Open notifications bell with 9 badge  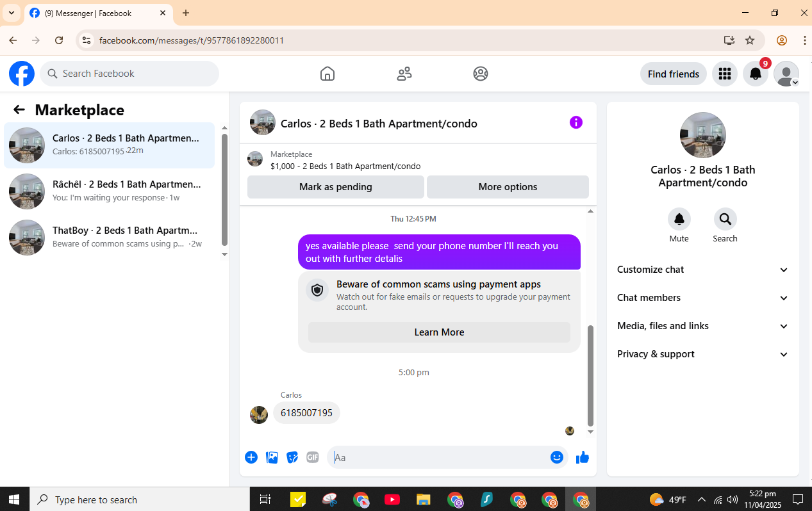coord(756,74)
